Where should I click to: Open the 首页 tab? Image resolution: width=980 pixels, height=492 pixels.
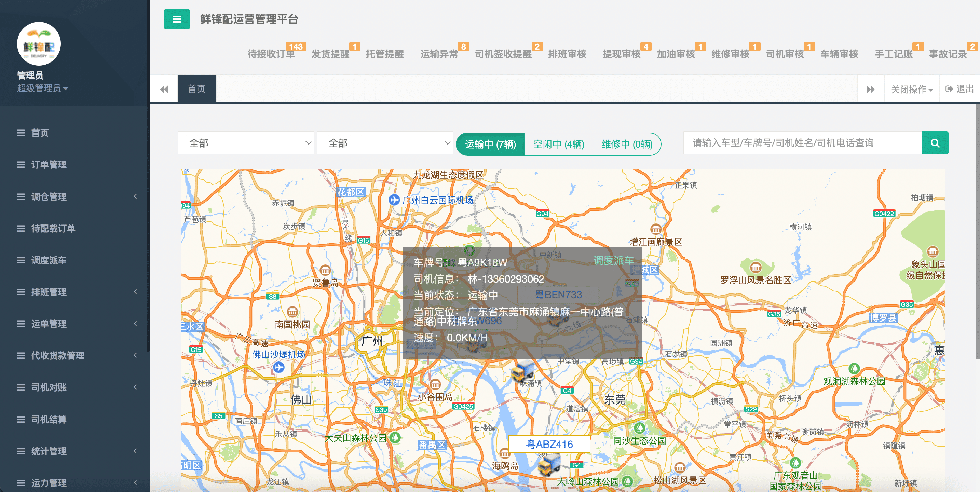click(197, 89)
